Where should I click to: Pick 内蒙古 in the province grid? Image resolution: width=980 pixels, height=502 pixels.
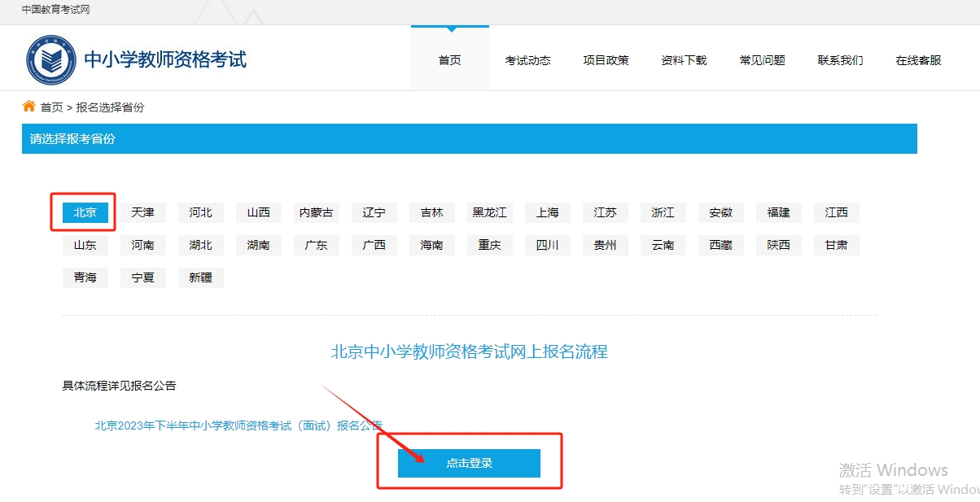tap(316, 212)
